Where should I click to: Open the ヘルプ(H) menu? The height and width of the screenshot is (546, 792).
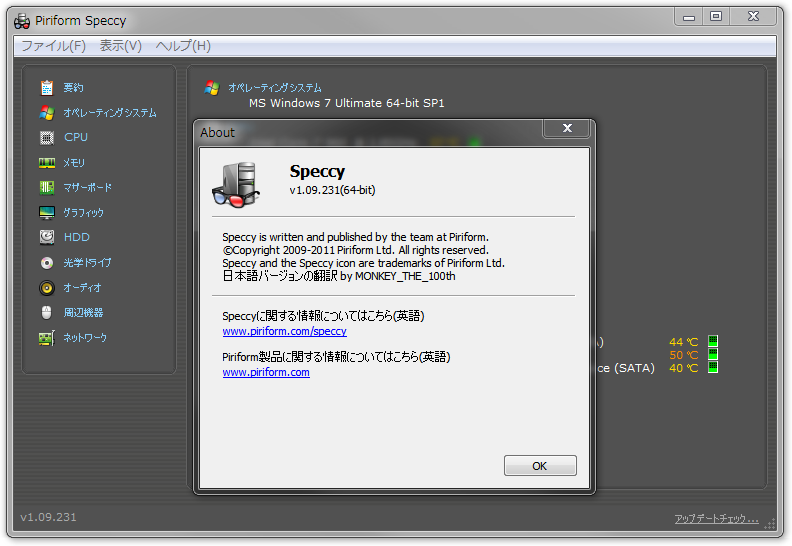pos(183,46)
